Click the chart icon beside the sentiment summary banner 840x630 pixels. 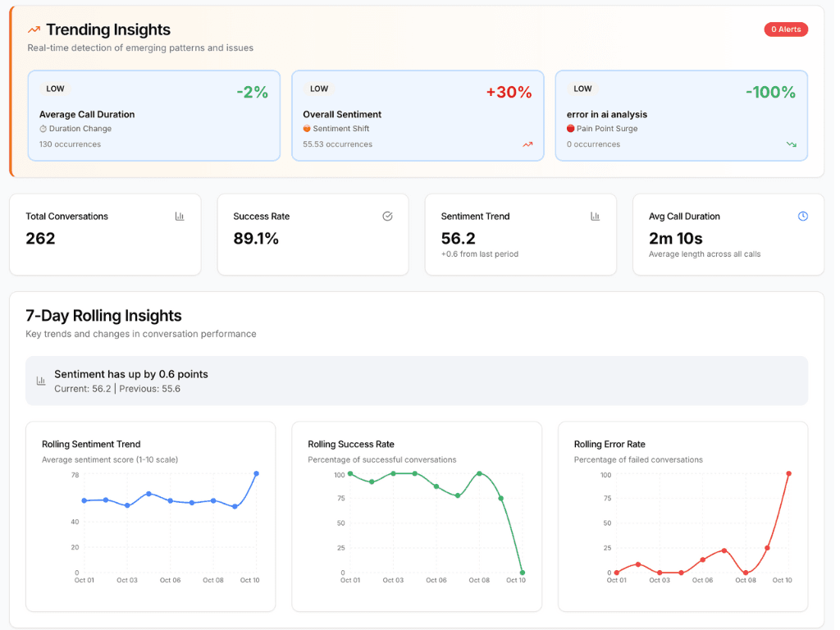coord(40,380)
